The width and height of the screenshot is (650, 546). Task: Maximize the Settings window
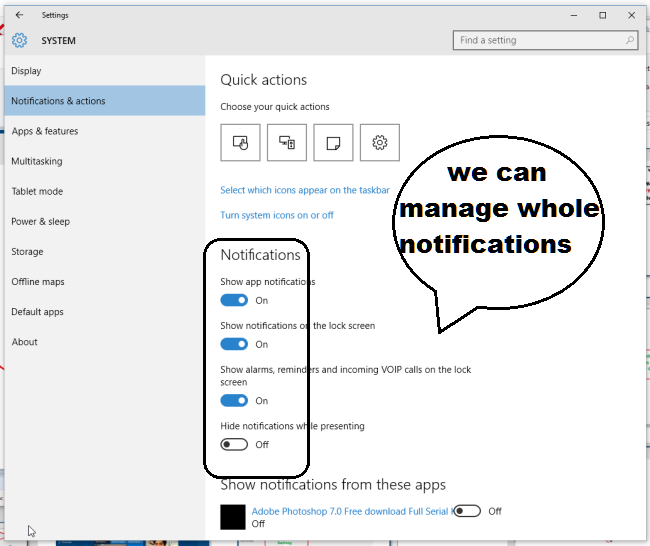point(603,15)
